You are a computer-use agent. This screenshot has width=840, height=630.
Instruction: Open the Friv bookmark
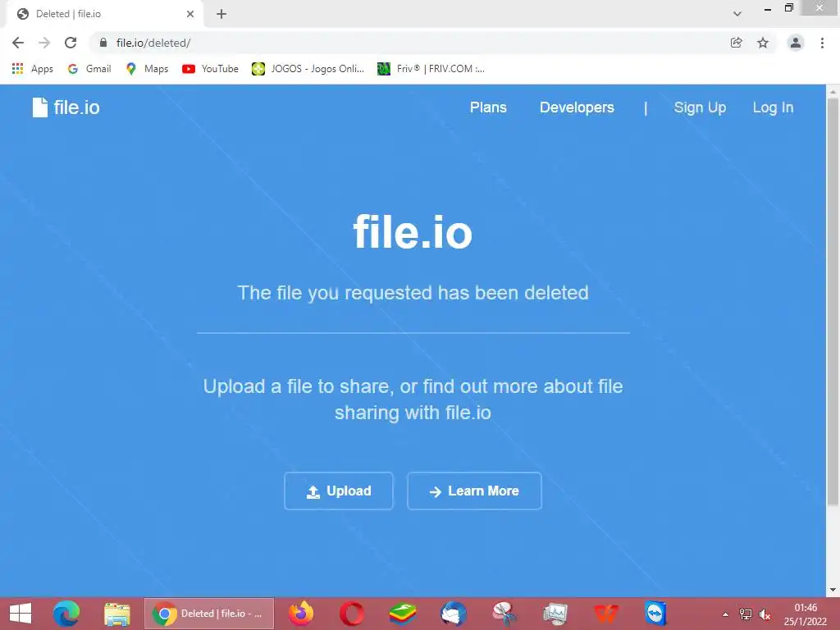(x=431, y=69)
